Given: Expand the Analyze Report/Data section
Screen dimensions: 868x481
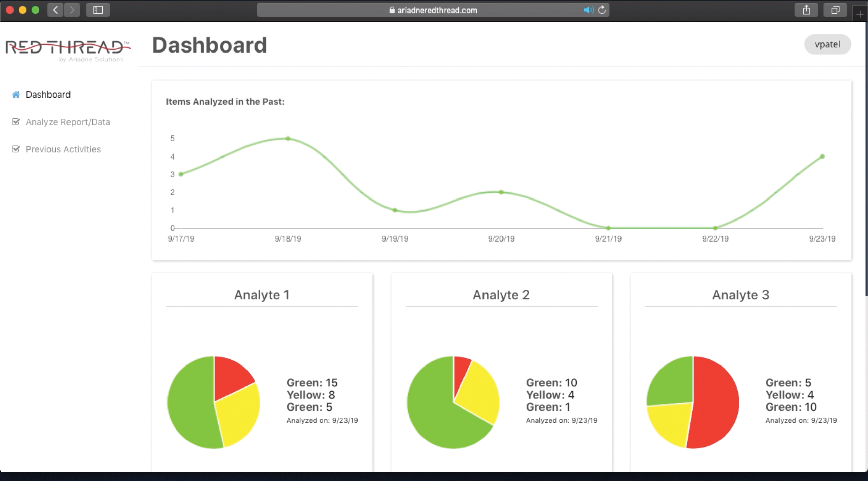Looking at the screenshot, I should (x=68, y=122).
